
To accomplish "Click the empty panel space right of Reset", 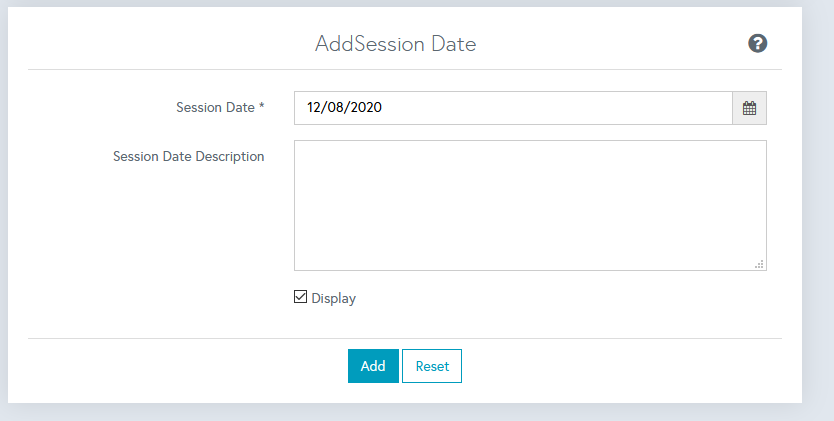I will click(620, 366).
